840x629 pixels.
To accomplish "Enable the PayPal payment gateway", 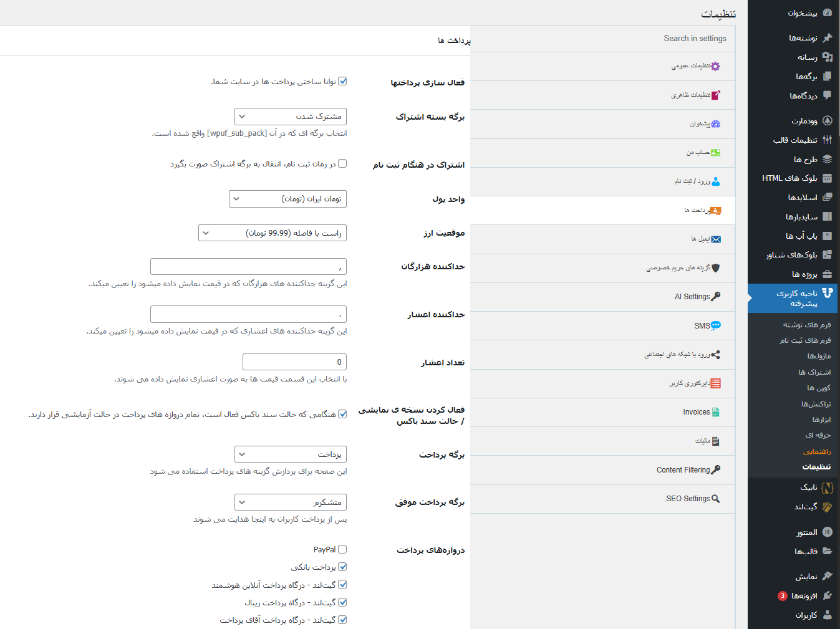I will tap(342, 549).
